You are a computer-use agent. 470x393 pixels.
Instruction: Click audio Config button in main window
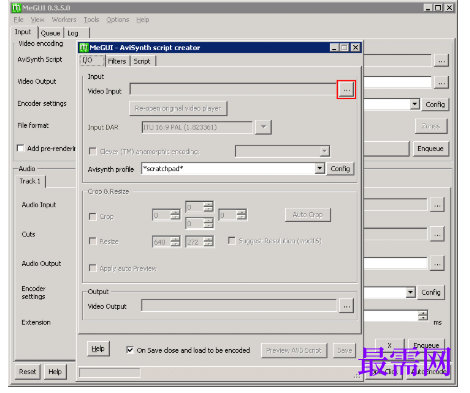(431, 292)
